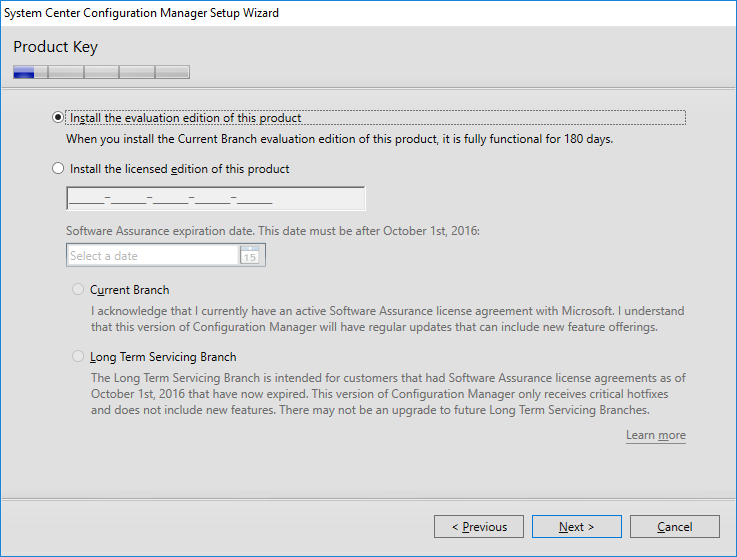Screen dimensions: 737x557
Task: Click the Product Key page heading
Action: [x=55, y=47]
